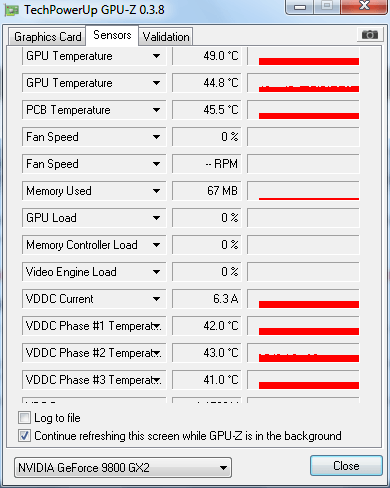Open Fan Speed percent dropdown arrow
This screenshot has height=488, width=390.
click(156, 137)
